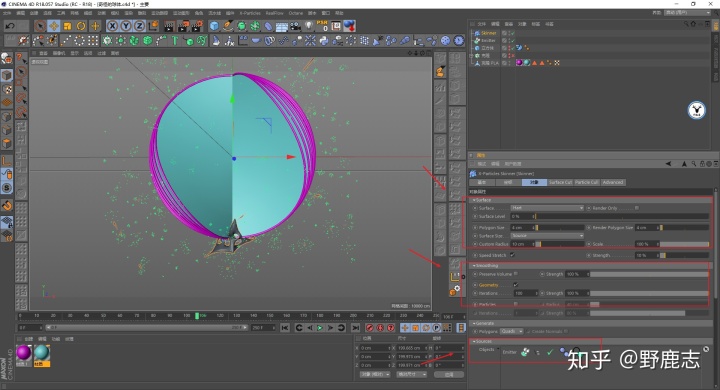
Task: Toggle the green checkmark beside Emitter source
Action: coord(550,352)
